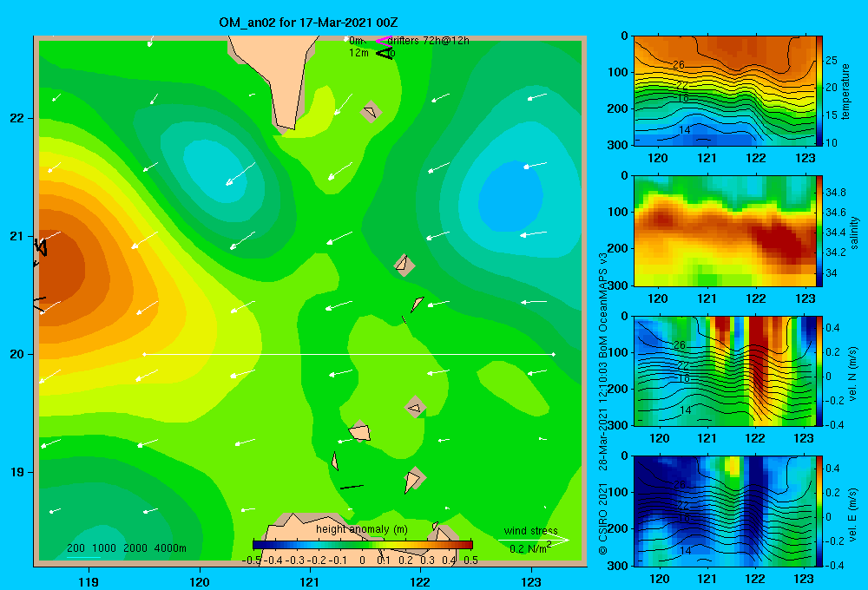Click the title 'OM_an02 for 17-Mar-2021 00Z'
Screen dimensions: 868x590
(308, 23)
